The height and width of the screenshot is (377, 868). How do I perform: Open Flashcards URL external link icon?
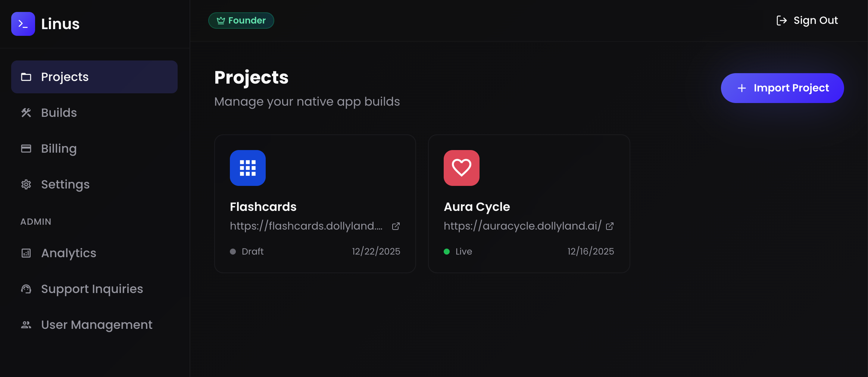coord(396,226)
